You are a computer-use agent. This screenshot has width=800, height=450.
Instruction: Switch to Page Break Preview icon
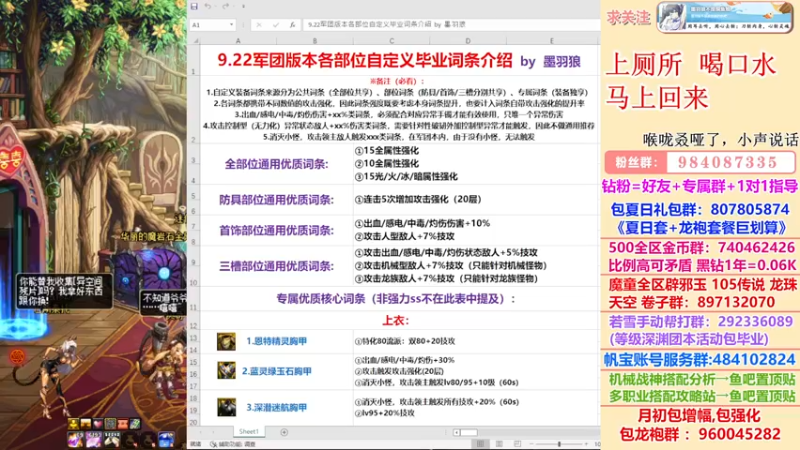(517, 444)
